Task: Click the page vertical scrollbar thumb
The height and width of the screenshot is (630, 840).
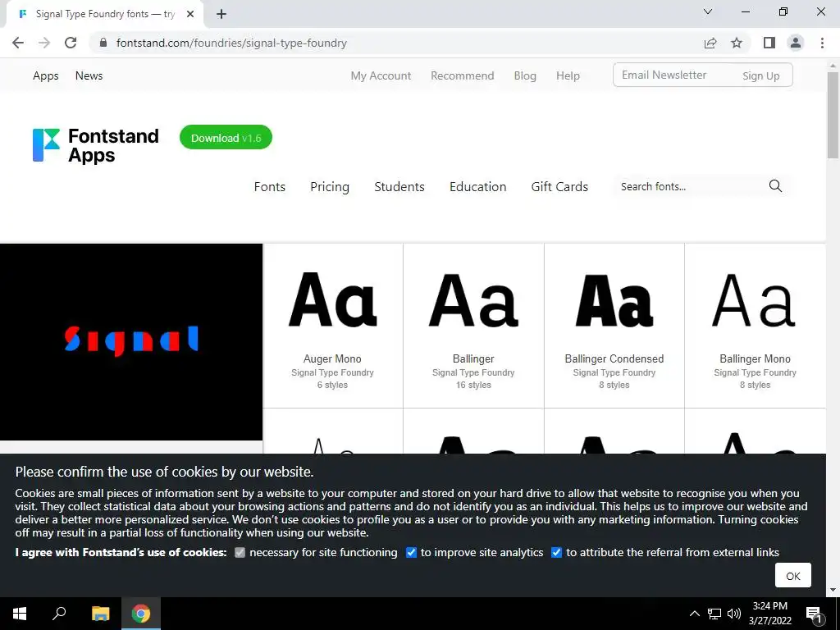Action: point(833,115)
